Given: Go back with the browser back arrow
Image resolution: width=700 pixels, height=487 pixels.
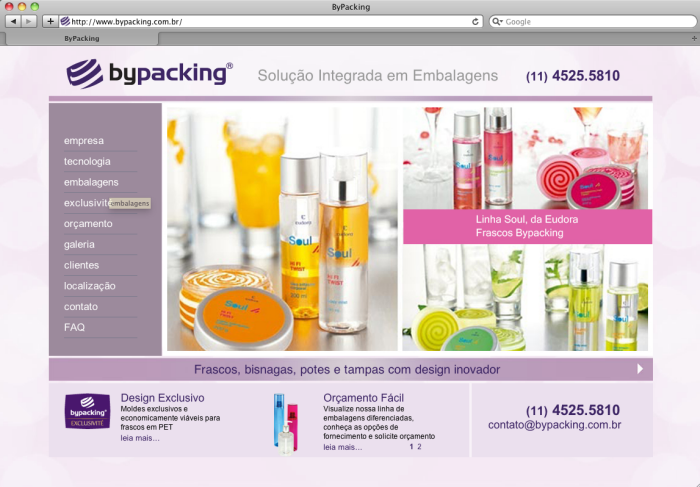Looking at the screenshot, I should click(x=13, y=21).
